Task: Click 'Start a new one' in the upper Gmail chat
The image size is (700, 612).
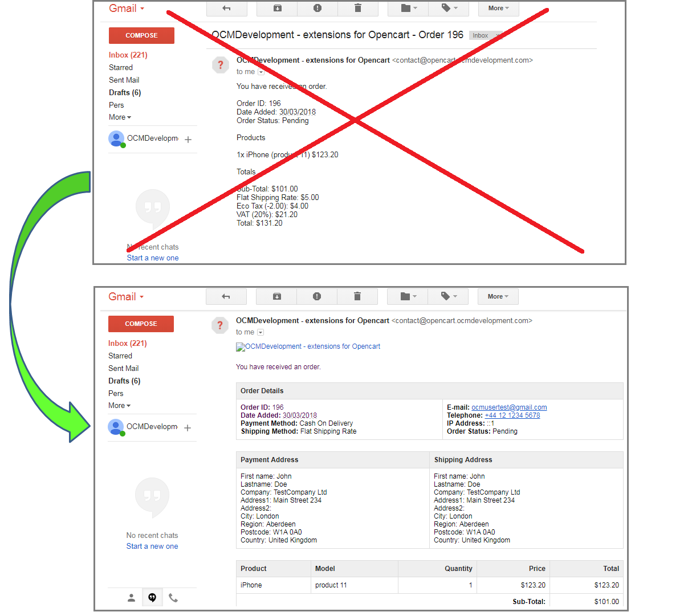Action: click(153, 258)
